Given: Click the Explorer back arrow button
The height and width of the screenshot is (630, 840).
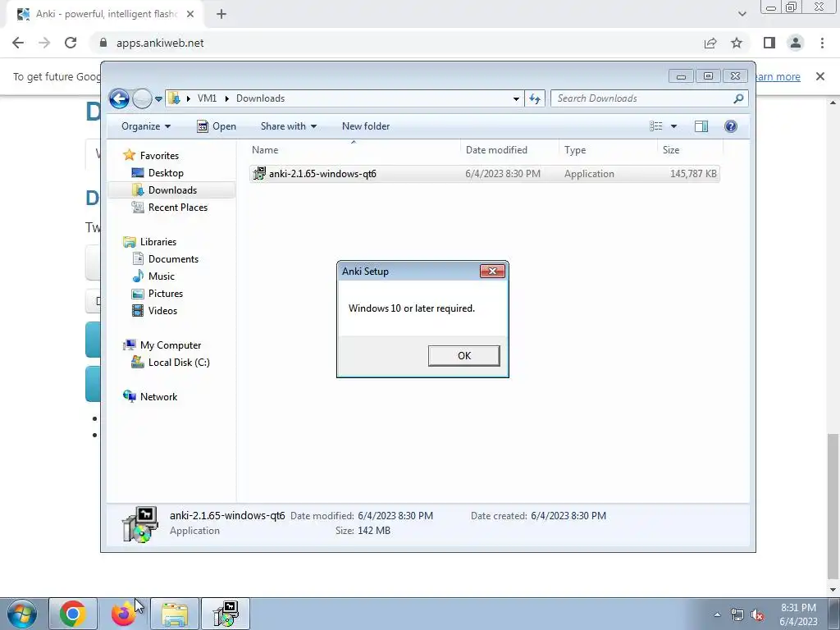Looking at the screenshot, I should click(119, 98).
